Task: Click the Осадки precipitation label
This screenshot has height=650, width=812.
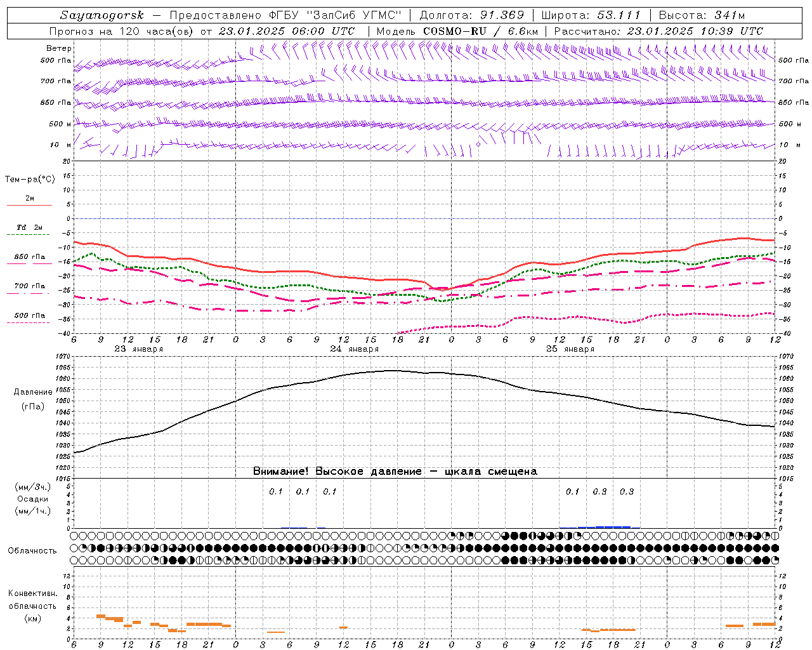Action: (x=33, y=499)
